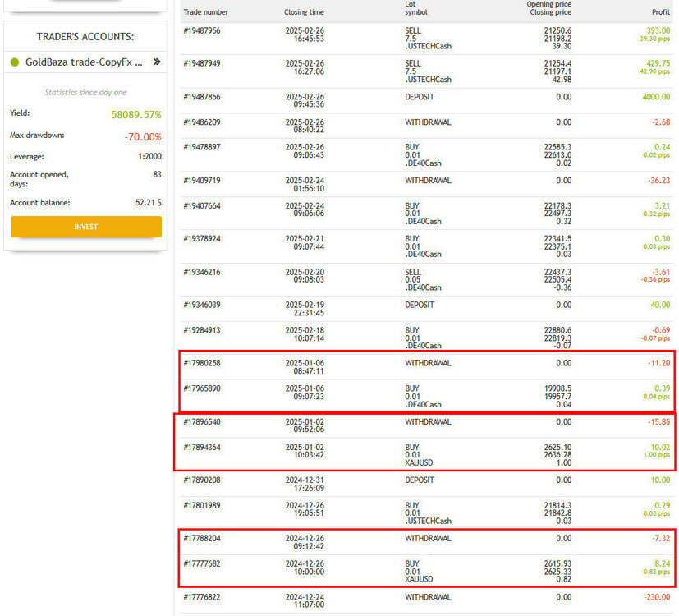
Task: Click the -36.23 withdrawal amount
Action: point(659,180)
